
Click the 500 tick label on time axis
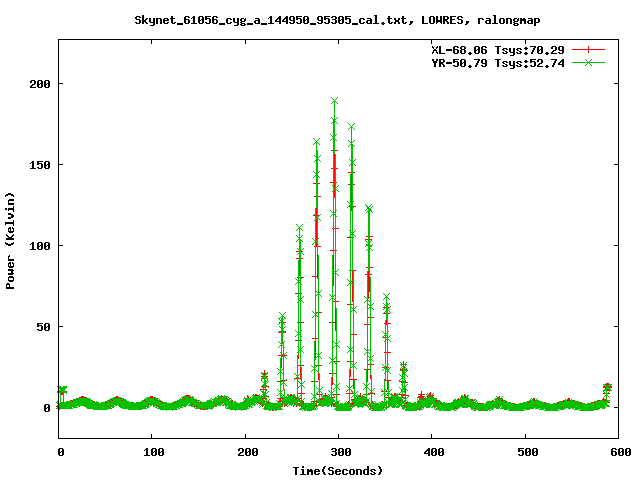(525, 453)
